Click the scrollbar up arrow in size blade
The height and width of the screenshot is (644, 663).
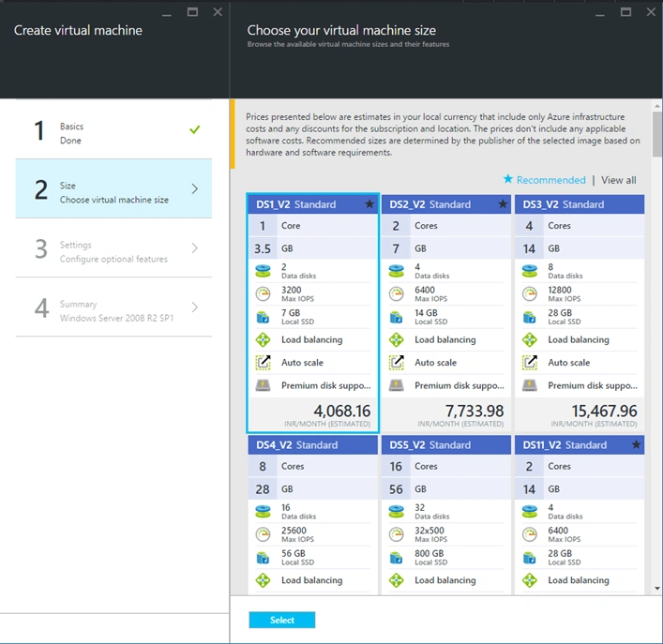click(657, 106)
